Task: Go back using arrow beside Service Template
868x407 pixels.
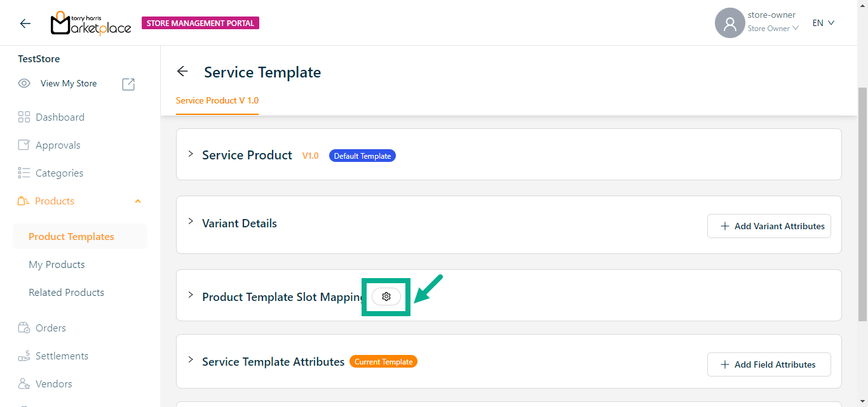Action: click(x=182, y=72)
